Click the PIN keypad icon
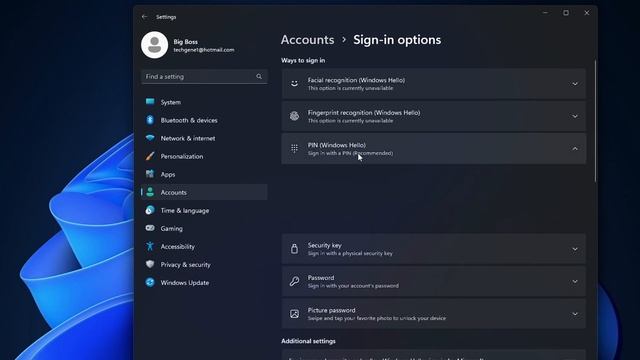This screenshot has width=640, height=360. click(294, 149)
